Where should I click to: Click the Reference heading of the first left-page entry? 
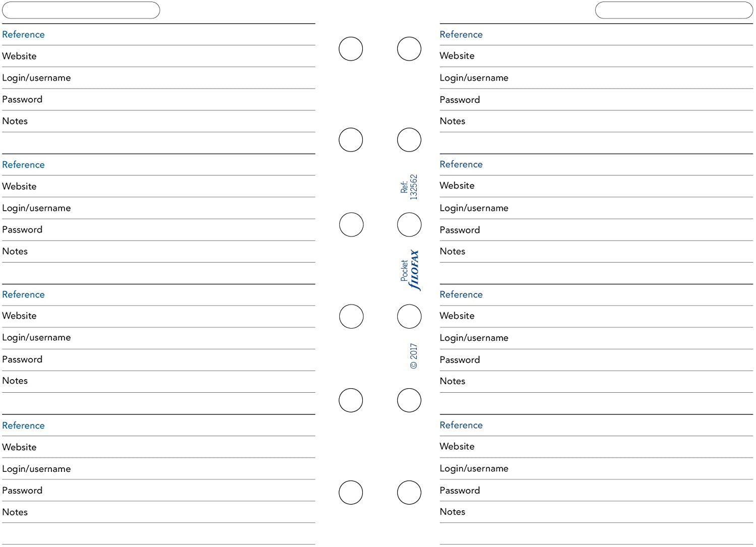coord(23,34)
